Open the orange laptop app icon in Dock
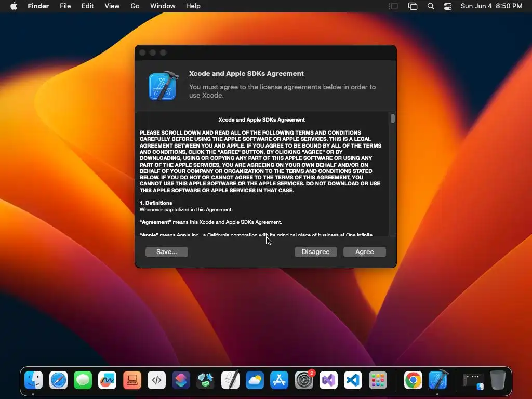The image size is (532, 399). [x=132, y=380]
